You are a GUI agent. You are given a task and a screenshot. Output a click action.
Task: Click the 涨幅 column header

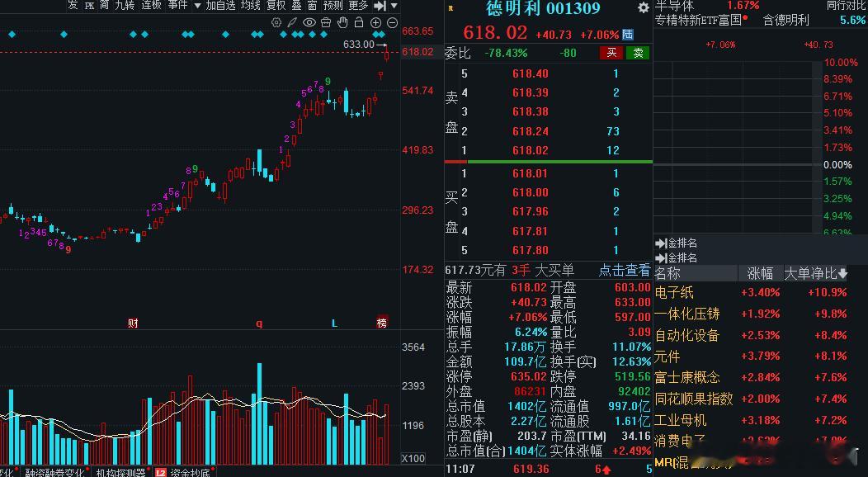click(759, 273)
